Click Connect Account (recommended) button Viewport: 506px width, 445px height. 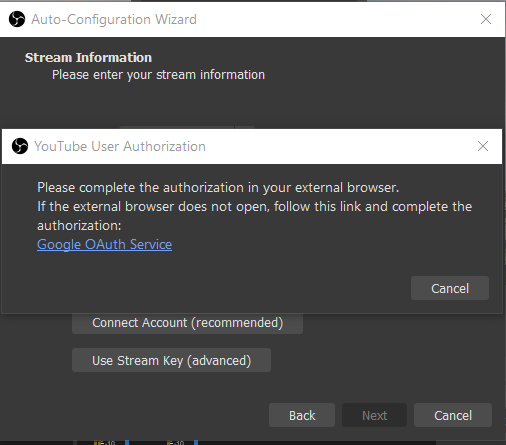pyautogui.click(x=187, y=323)
